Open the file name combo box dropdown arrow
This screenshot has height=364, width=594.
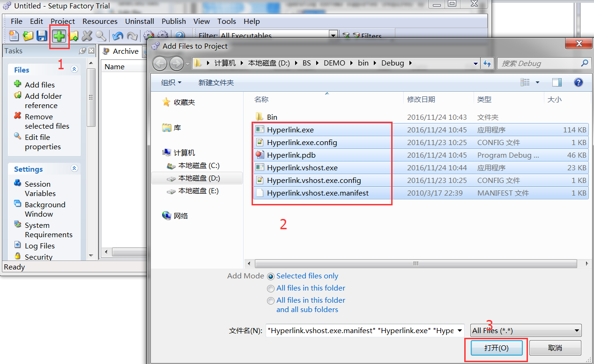[460, 330]
